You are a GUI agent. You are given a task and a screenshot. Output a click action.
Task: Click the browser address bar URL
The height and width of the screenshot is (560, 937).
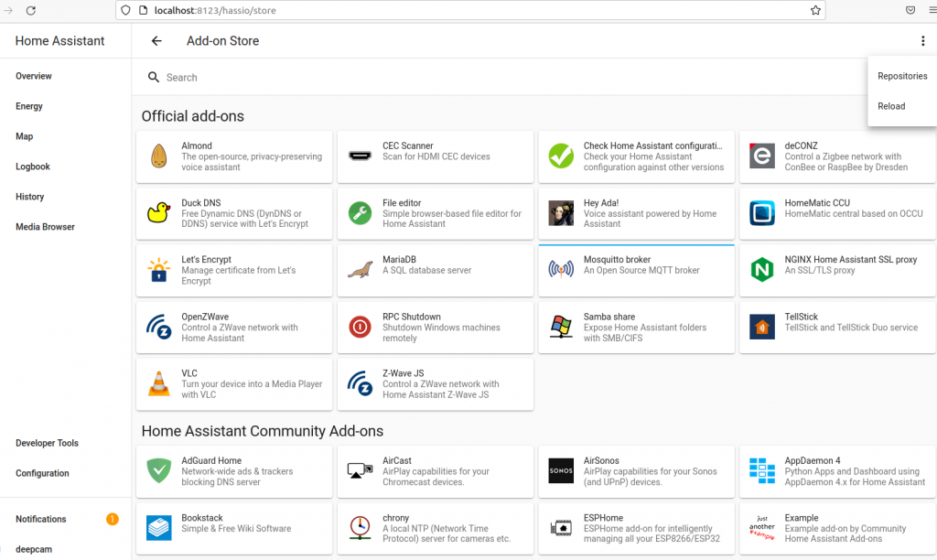215,10
